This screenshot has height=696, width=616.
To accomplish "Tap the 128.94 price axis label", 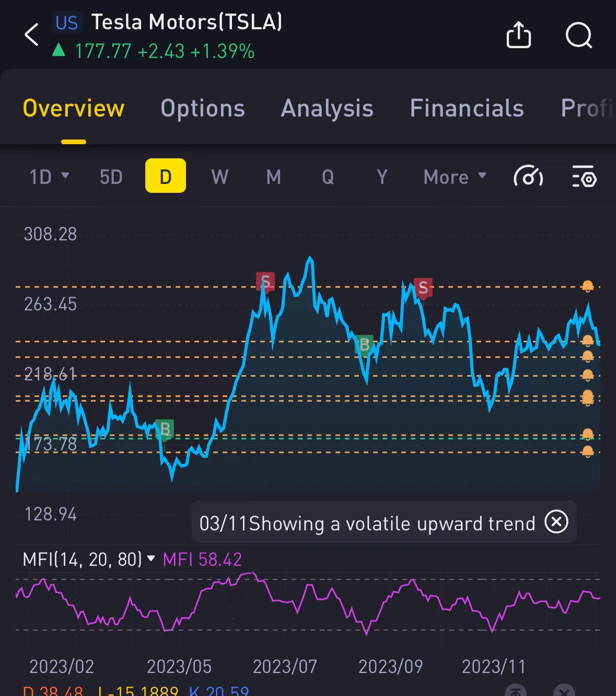I will click(50, 514).
